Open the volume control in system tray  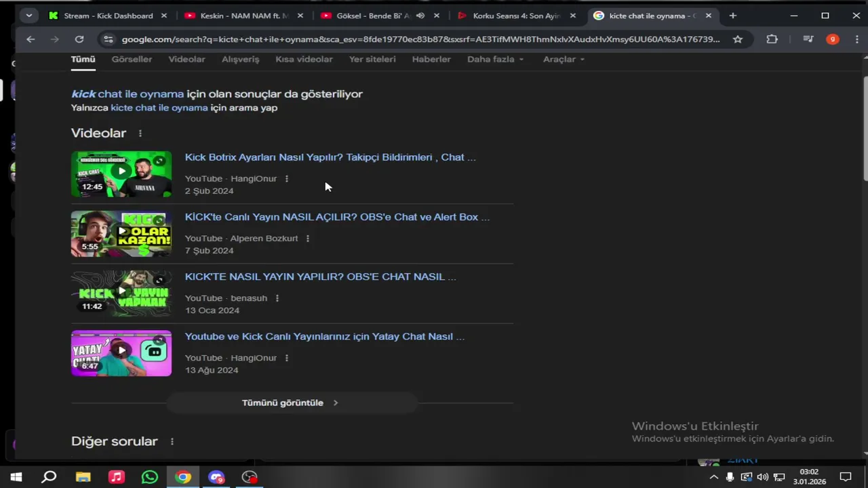[x=763, y=477]
